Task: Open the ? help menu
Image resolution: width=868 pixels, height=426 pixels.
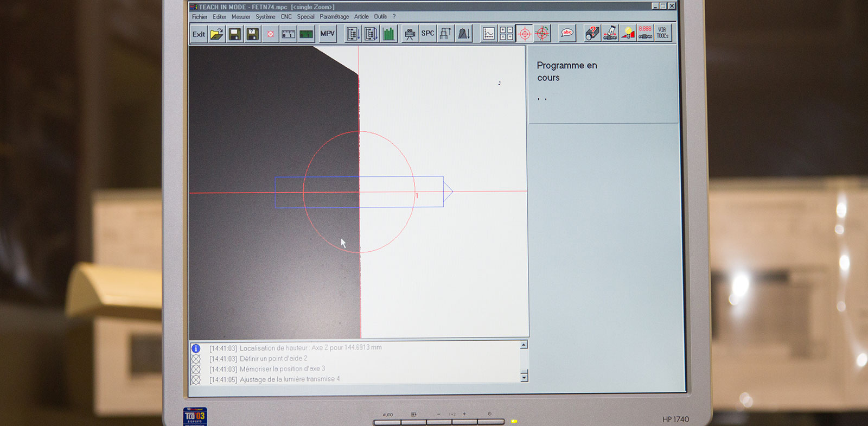Action: pyautogui.click(x=394, y=17)
